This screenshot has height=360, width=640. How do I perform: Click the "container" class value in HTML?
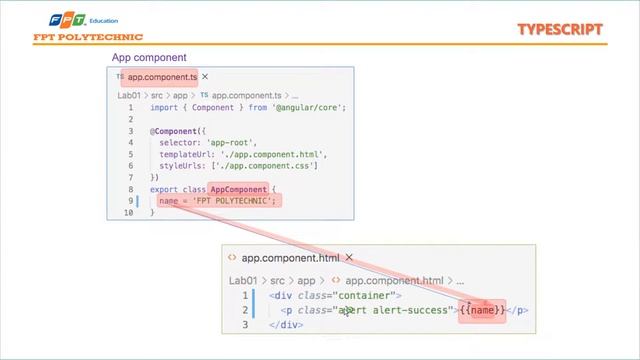364,295
